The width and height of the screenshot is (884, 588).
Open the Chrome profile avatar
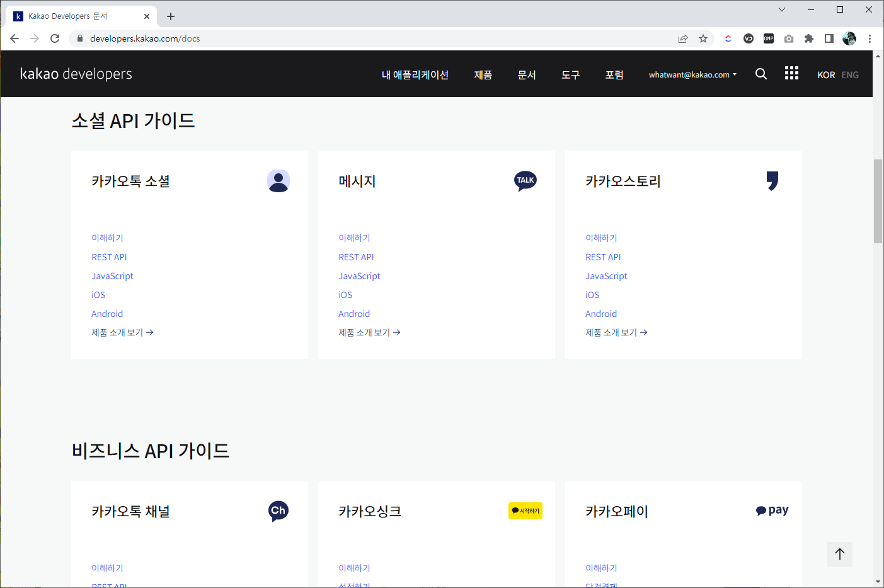[x=849, y=38]
